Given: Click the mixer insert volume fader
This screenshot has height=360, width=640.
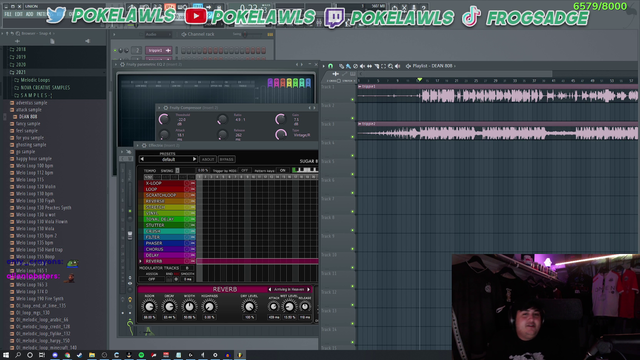Looking at the screenshot, I should point(130,235).
